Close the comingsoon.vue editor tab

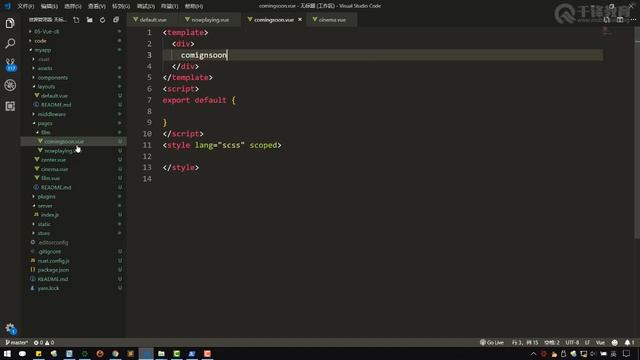point(300,20)
